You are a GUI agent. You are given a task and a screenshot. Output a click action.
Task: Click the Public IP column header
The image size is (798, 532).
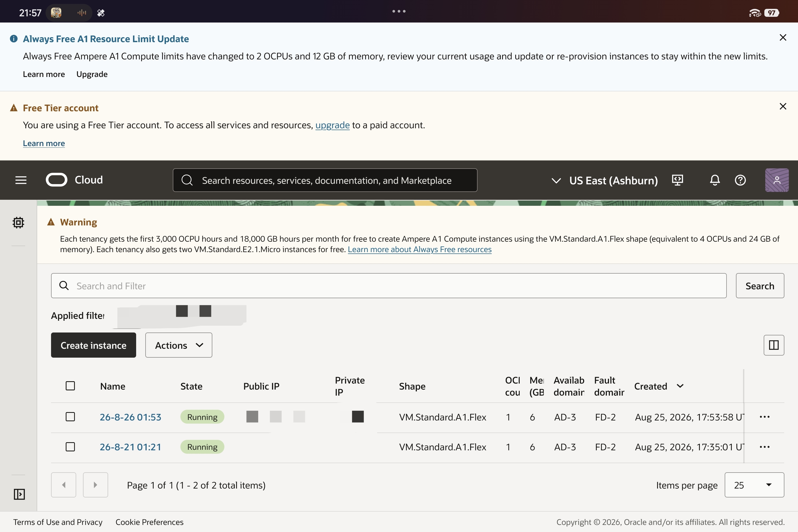(261, 386)
